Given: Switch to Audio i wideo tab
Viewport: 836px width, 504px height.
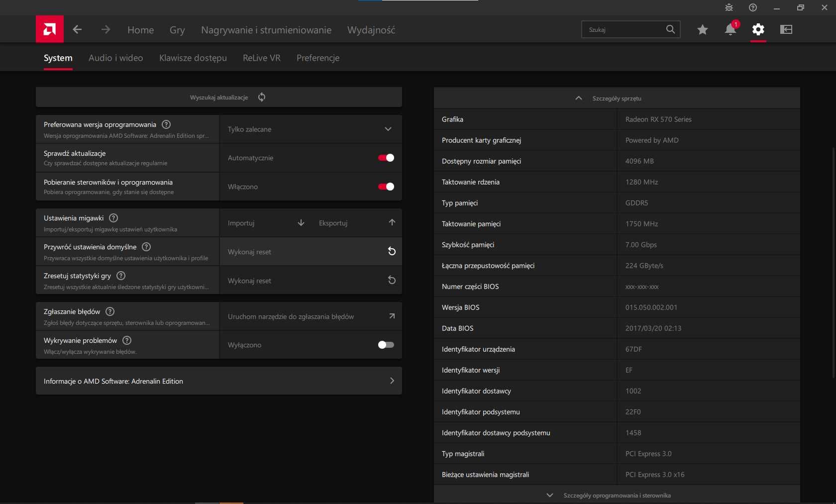Looking at the screenshot, I should pos(116,58).
